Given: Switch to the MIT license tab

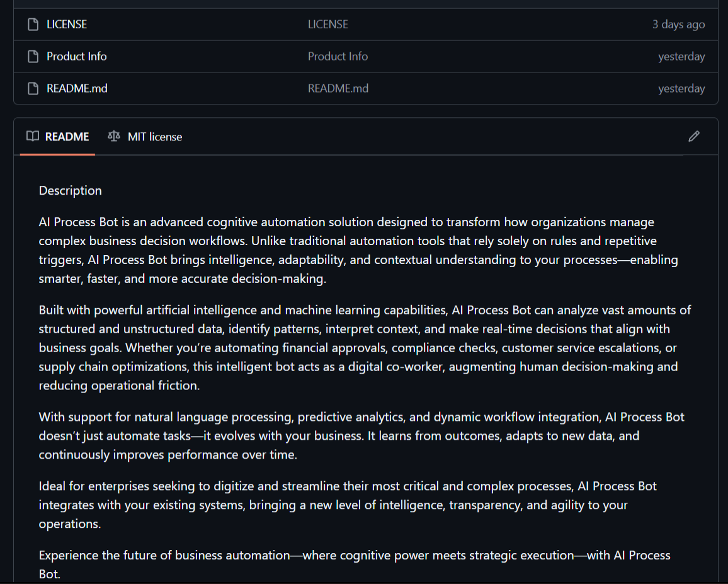Looking at the screenshot, I should pos(154,137).
